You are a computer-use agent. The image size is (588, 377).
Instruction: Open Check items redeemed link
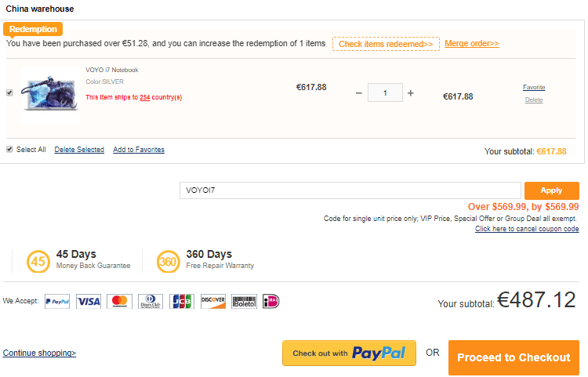coord(386,44)
